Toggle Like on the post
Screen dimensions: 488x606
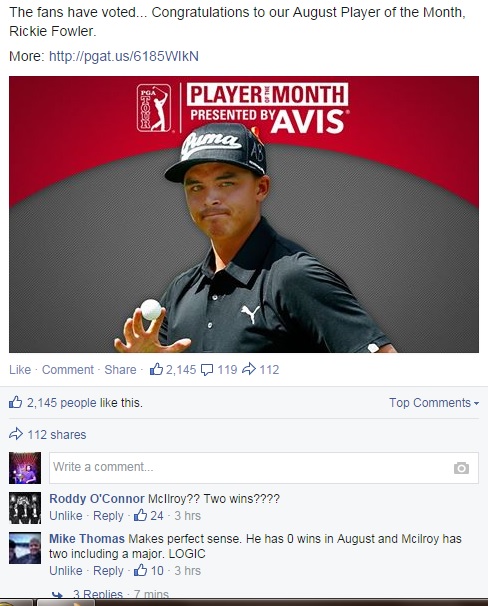pyautogui.click(x=20, y=369)
